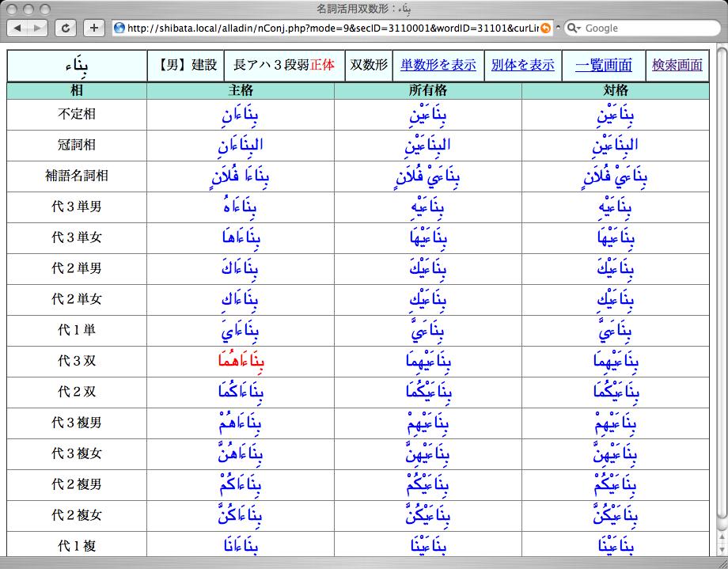Image resolution: width=728 pixels, height=569 pixels.
Task: Select the 代2複女 row label
Action: [77, 515]
